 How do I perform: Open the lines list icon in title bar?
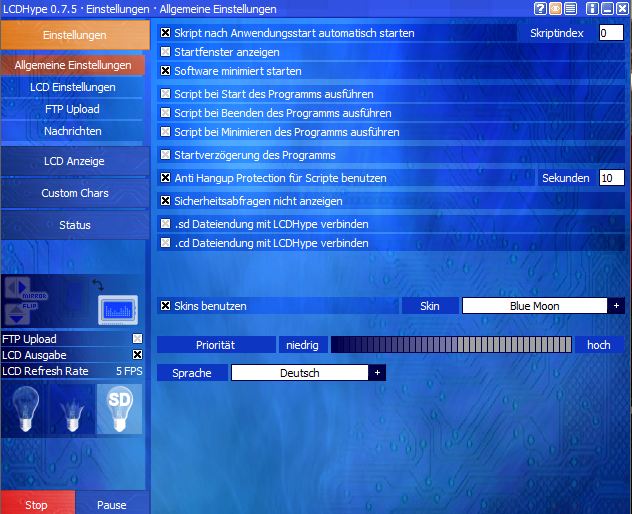pos(570,8)
